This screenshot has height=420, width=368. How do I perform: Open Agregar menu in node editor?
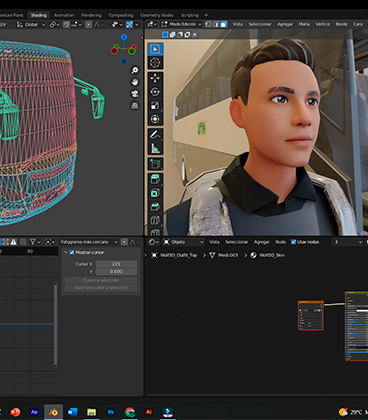coord(262,242)
